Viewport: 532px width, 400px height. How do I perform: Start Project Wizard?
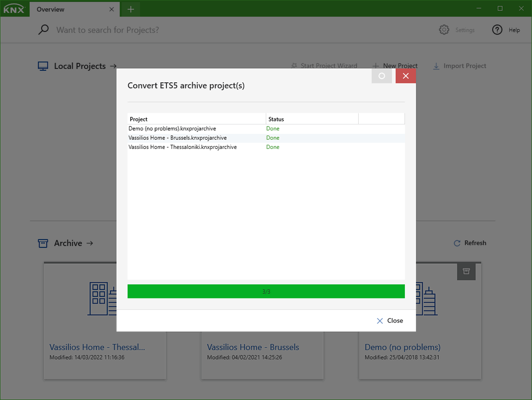(x=328, y=66)
